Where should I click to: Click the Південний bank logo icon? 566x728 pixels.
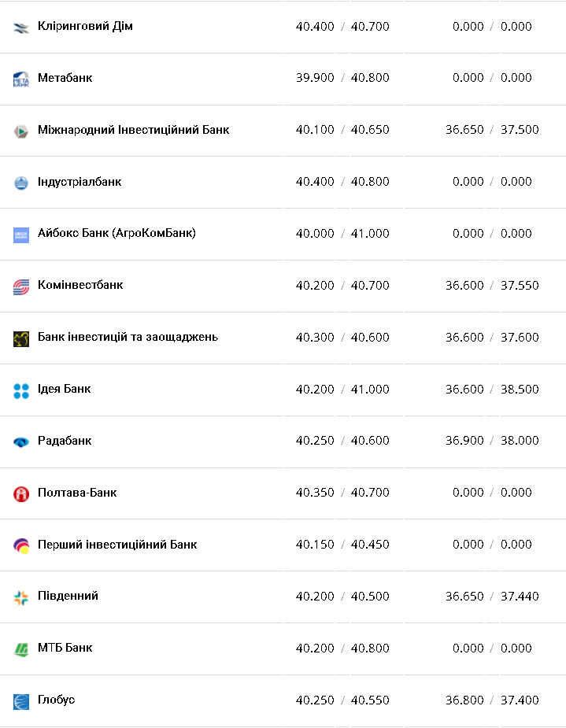pyautogui.click(x=21, y=597)
